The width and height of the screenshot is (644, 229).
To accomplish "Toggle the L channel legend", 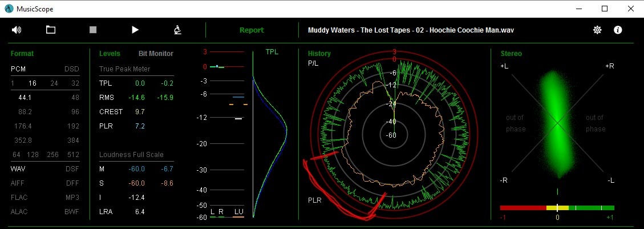I will click(213, 212).
